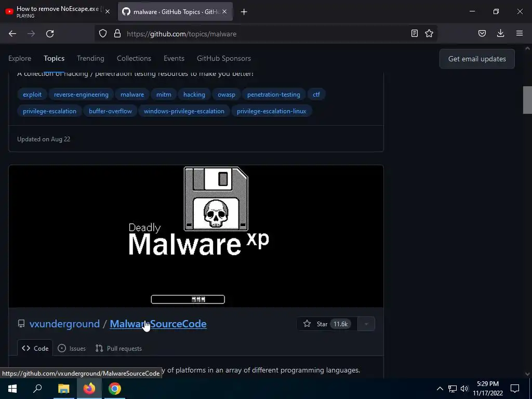Open Collections navigation item
The height and width of the screenshot is (399, 532).
[134, 58]
